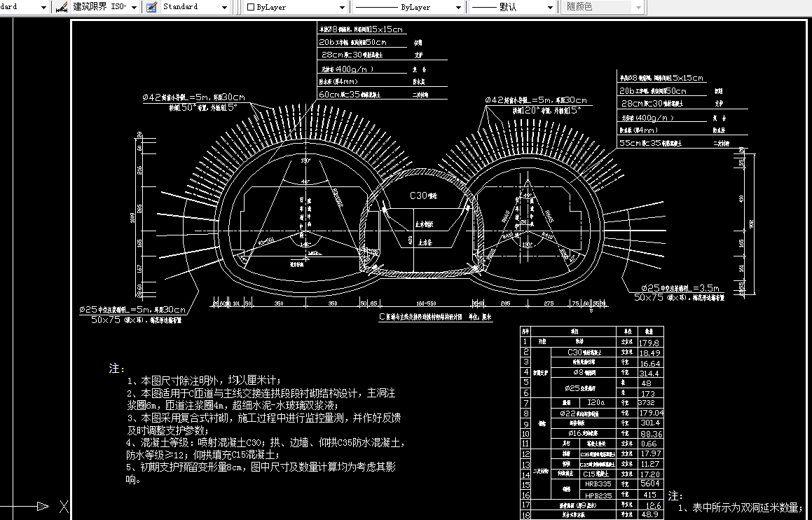Expand the ByLayer color control dropdown

(x=295, y=7)
